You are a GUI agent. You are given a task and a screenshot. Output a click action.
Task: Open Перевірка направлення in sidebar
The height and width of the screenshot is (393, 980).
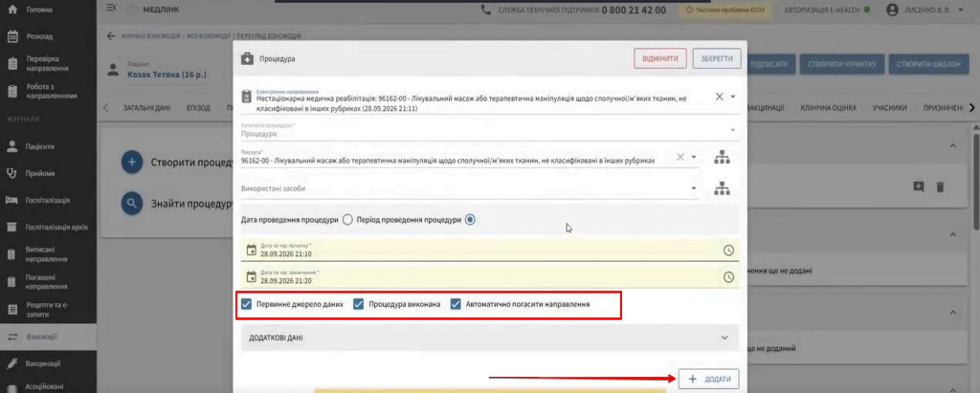pyautogui.click(x=47, y=63)
